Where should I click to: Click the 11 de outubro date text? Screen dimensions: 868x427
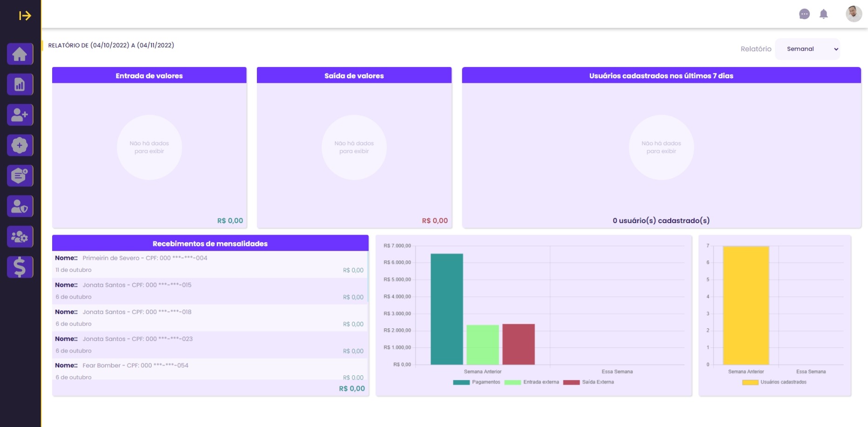(x=74, y=270)
